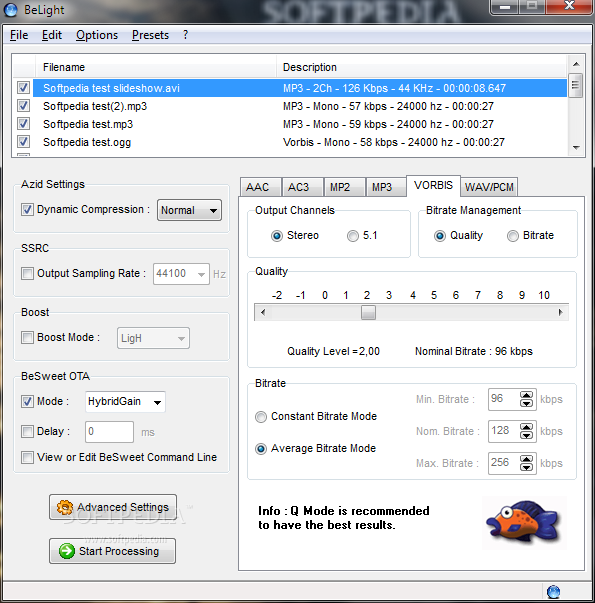Viewport: 595px width, 603px height.
Task: Click file list scrollbar up arrow
Action: 576,64
